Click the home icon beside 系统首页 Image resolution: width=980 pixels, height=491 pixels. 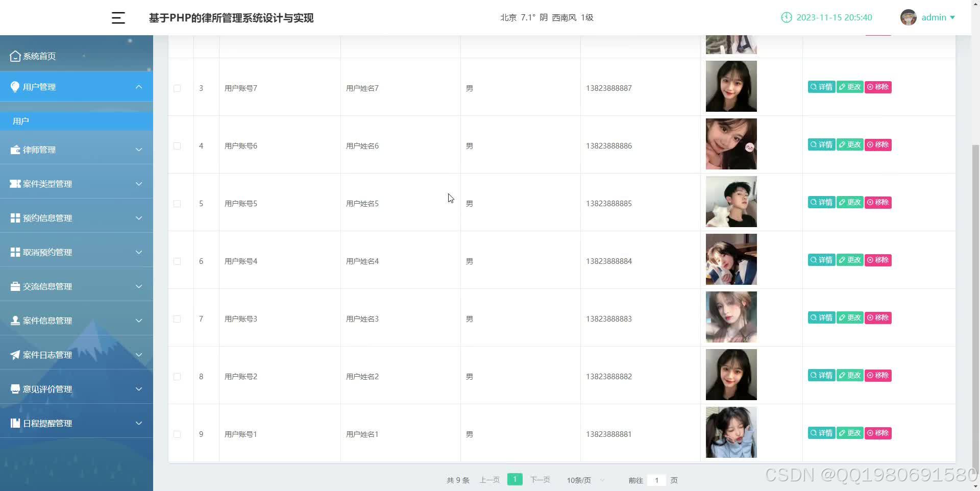(15, 56)
